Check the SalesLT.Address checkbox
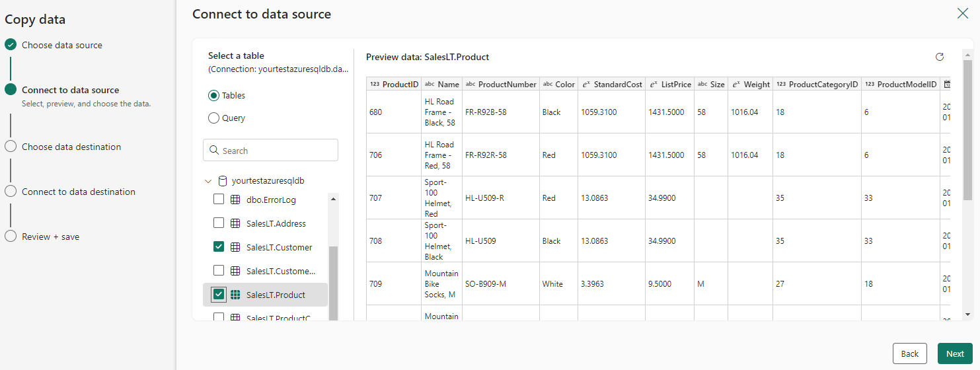Image resolution: width=980 pixels, height=370 pixels. [219, 223]
